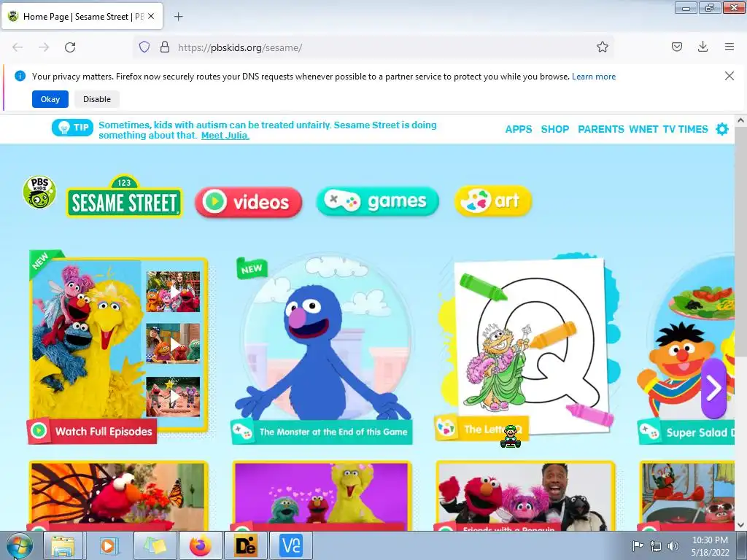Open the WNET TV TIMES link

click(x=668, y=129)
